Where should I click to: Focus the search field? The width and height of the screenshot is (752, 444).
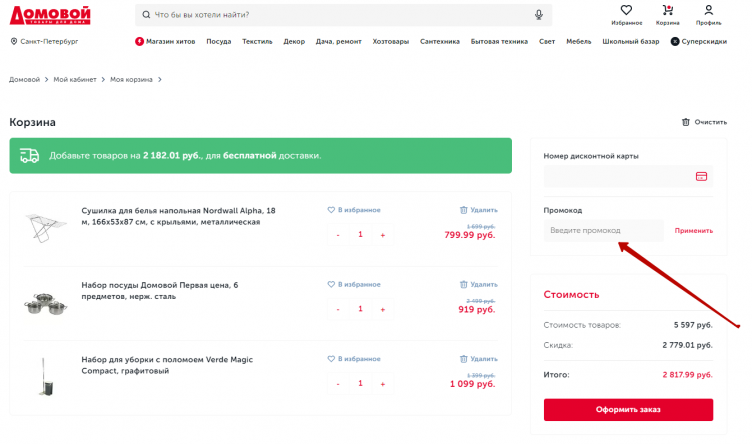tap(343, 15)
